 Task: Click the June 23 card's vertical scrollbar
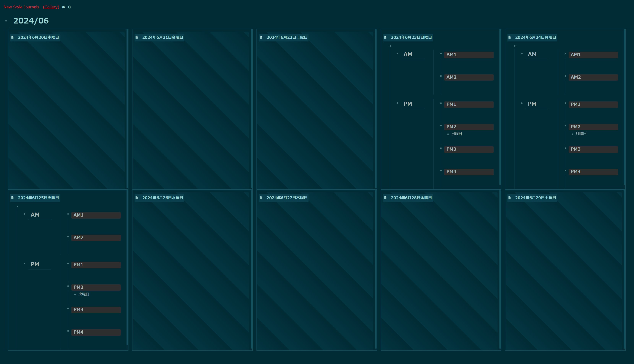(x=500, y=107)
